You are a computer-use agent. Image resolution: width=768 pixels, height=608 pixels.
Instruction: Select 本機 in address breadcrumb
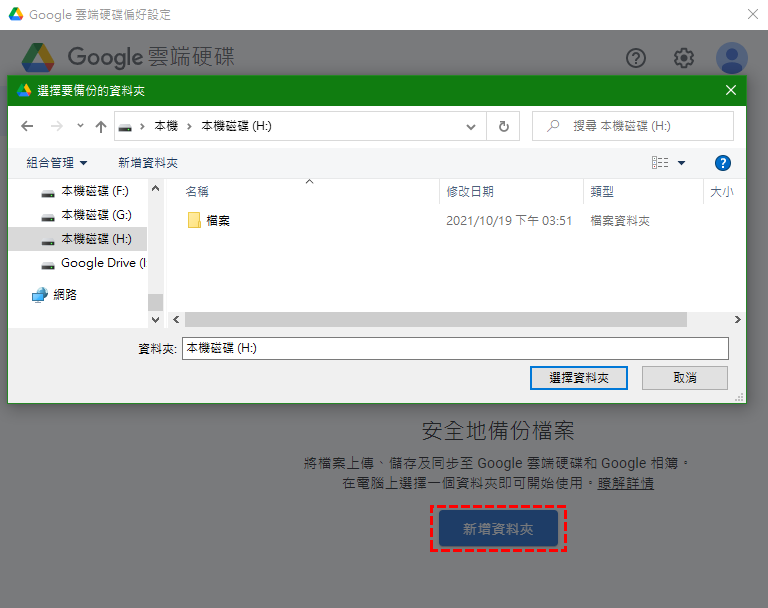click(166, 126)
